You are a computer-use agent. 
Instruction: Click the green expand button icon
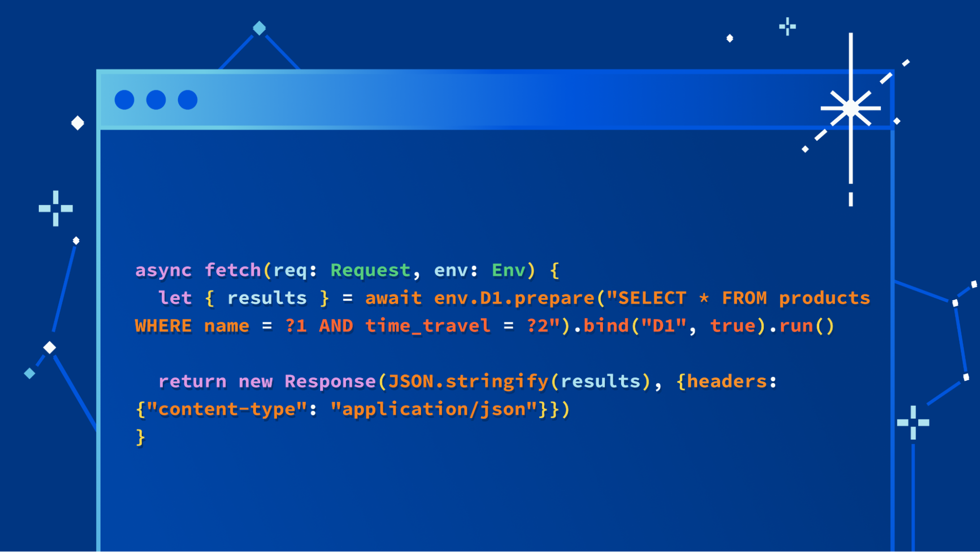coord(188,100)
